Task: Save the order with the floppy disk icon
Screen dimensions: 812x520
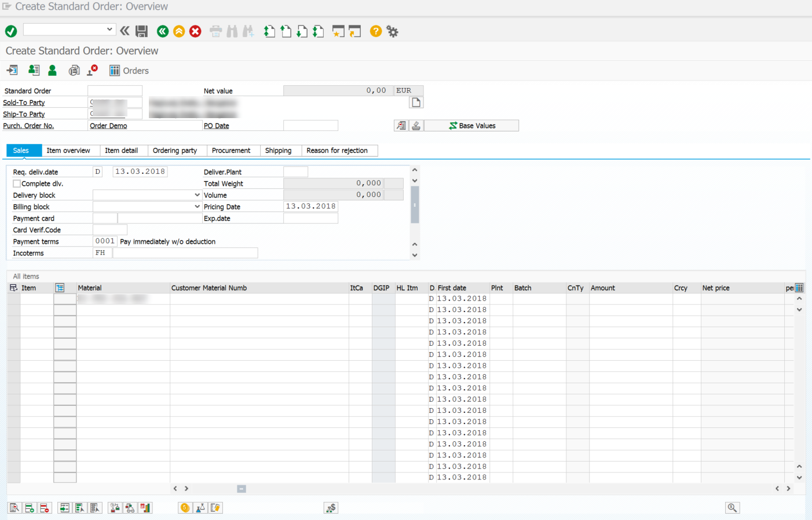Action: click(x=141, y=31)
